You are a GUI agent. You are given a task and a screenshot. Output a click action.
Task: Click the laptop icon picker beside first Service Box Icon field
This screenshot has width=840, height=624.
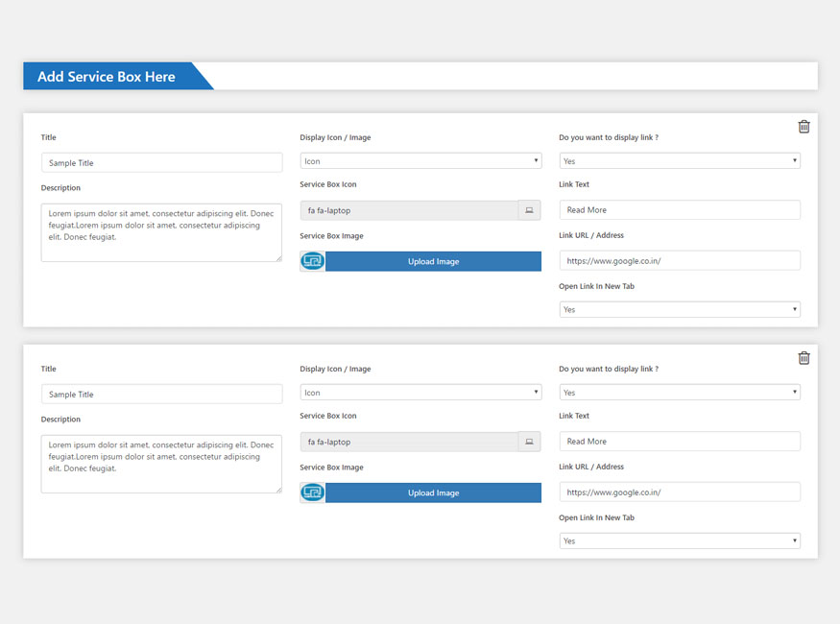529,209
